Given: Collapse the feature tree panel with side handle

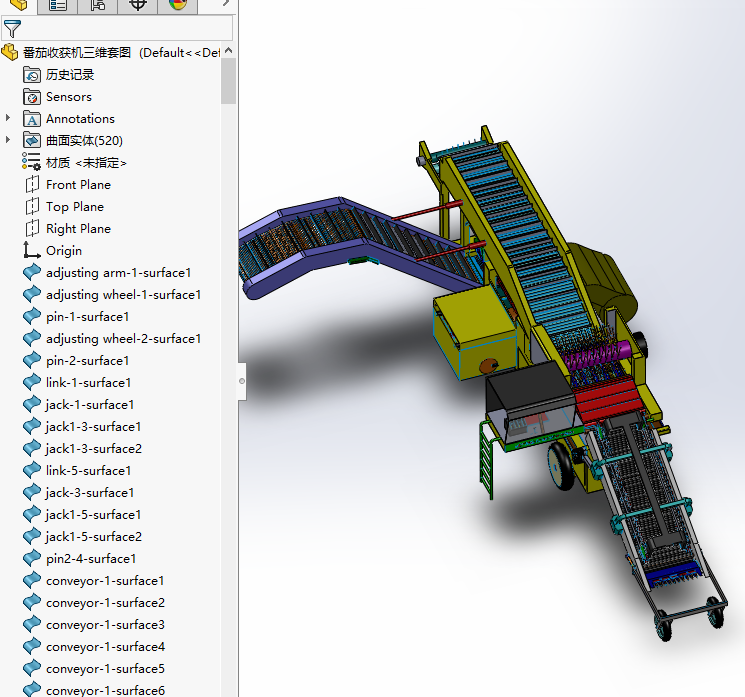Looking at the screenshot, I should (x=241, y=380).
